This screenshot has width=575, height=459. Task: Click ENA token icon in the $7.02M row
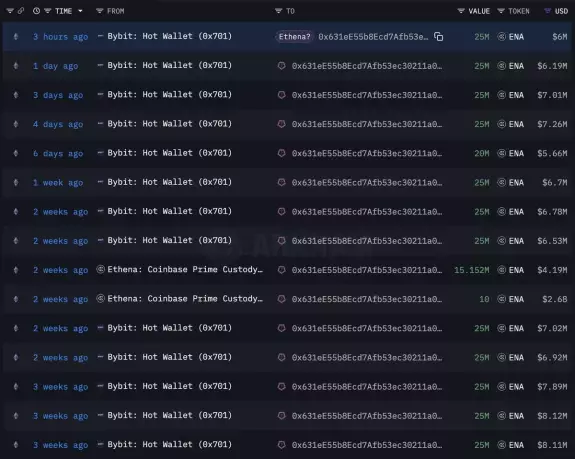[501, 328]
